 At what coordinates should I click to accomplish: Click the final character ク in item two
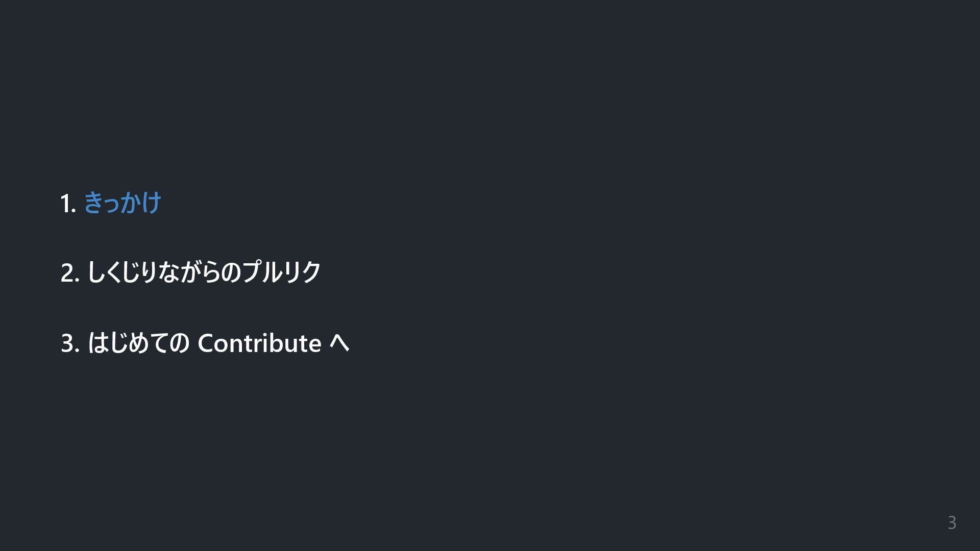click(x=310, y=272)
